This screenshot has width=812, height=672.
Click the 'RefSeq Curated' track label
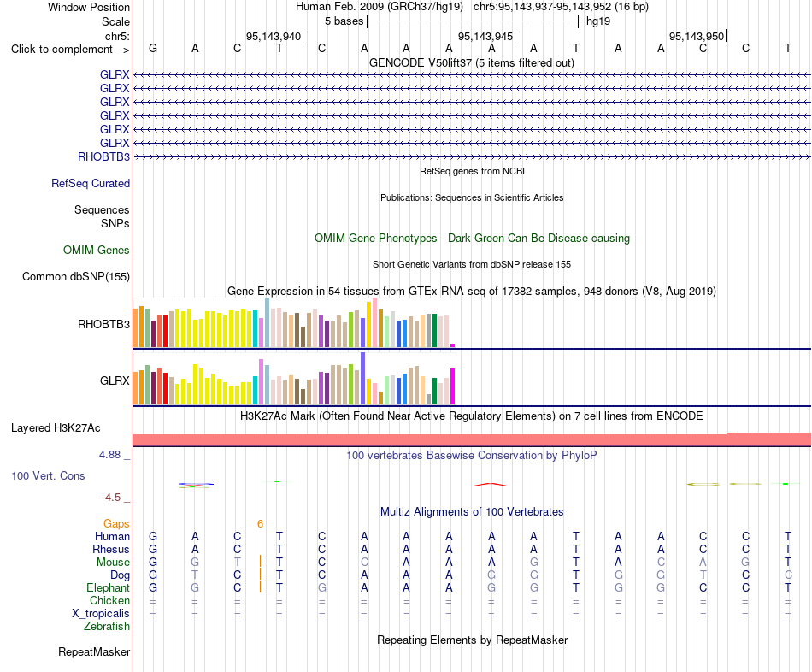click(91, 184)
